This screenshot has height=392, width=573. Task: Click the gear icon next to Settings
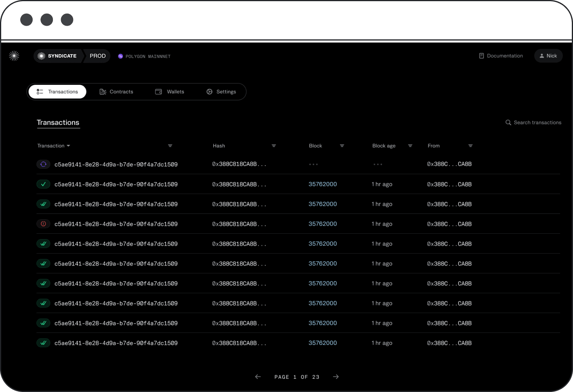click(x=210, y=91)
